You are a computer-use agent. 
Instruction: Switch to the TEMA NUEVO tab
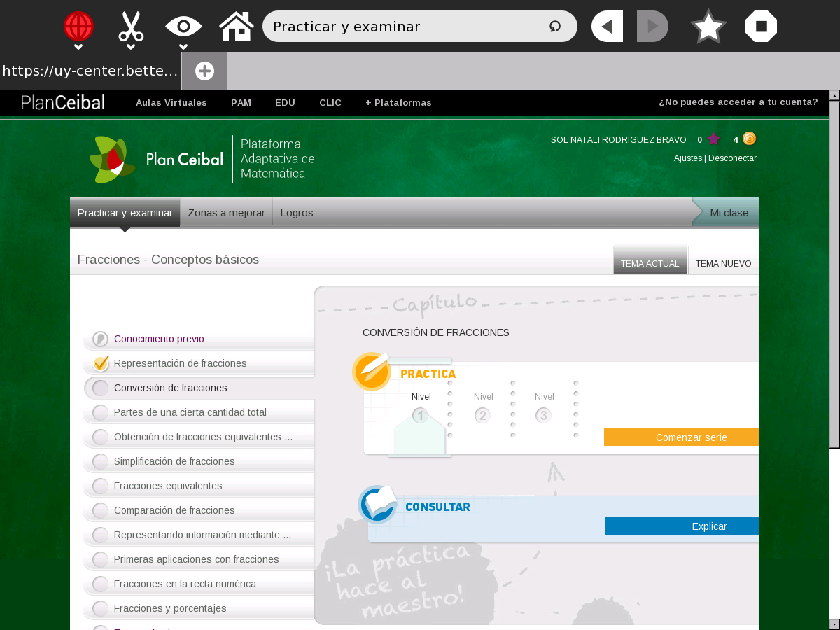723,264
